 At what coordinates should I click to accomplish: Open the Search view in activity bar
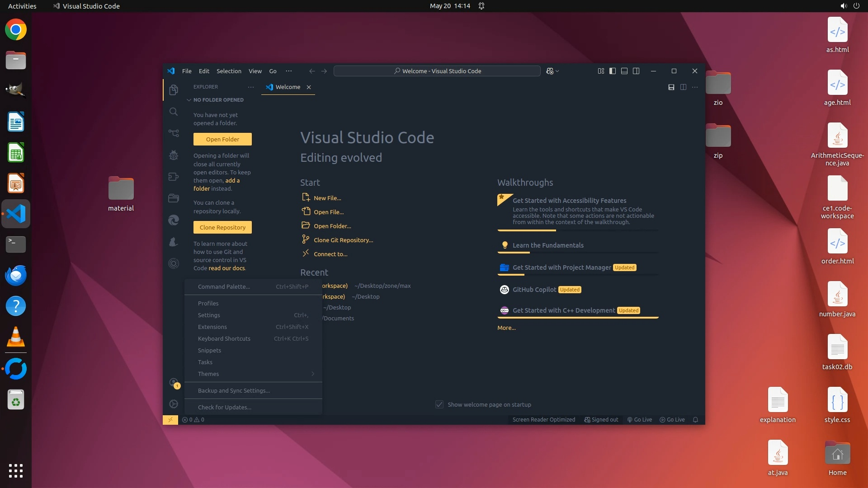coord(174,112)
